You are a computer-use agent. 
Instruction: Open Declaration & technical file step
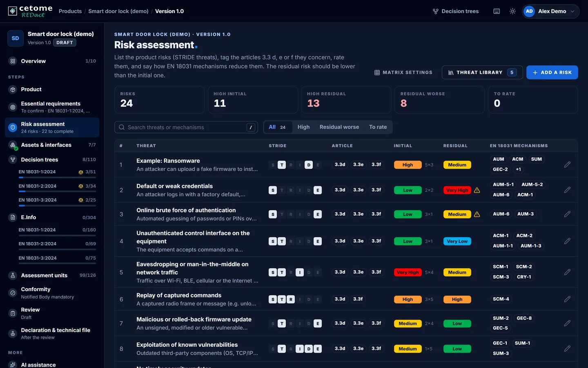pyautogui.click(x=52, y=334)
